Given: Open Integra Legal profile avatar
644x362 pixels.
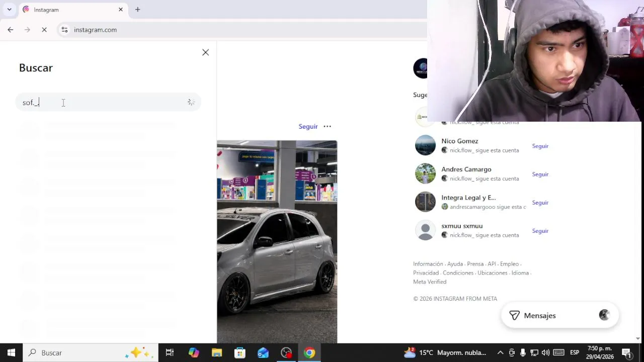Looking at the screenshot, I should (x=425, y=202).
